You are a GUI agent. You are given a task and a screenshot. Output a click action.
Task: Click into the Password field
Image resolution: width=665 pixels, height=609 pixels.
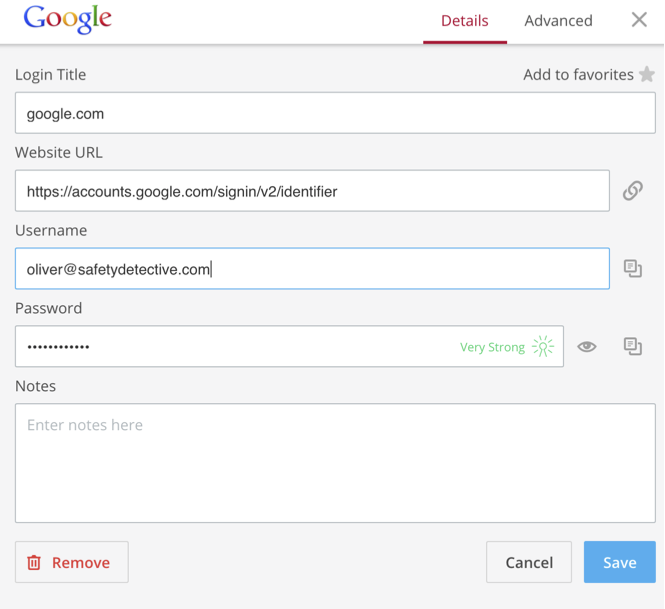(289, 346)
